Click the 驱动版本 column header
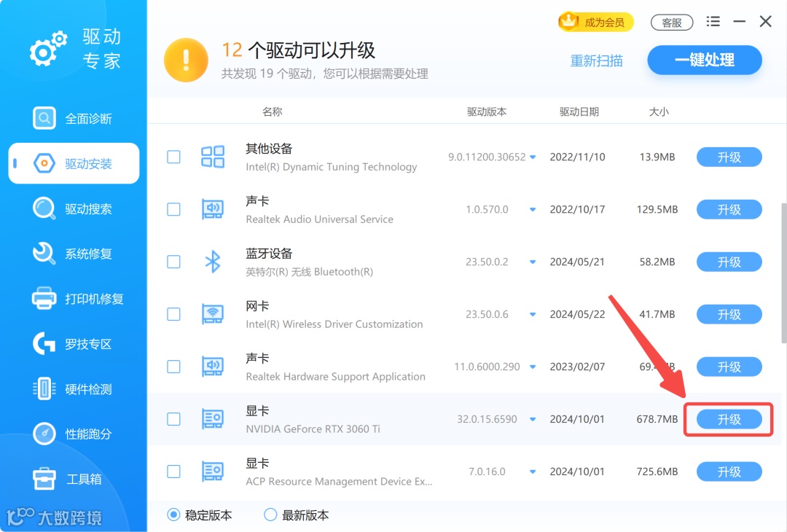 (x=486, y=112)
